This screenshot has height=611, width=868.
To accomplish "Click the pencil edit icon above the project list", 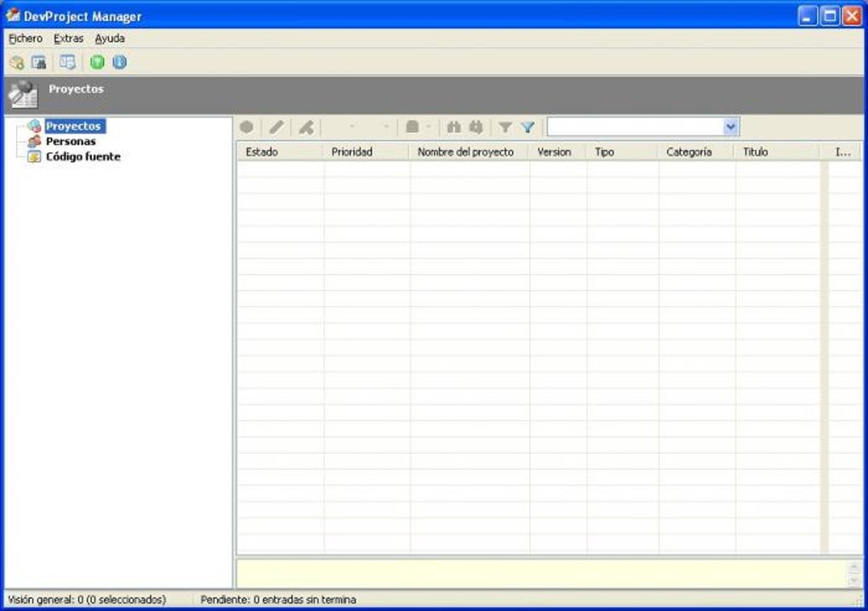I will pos(275,126).
